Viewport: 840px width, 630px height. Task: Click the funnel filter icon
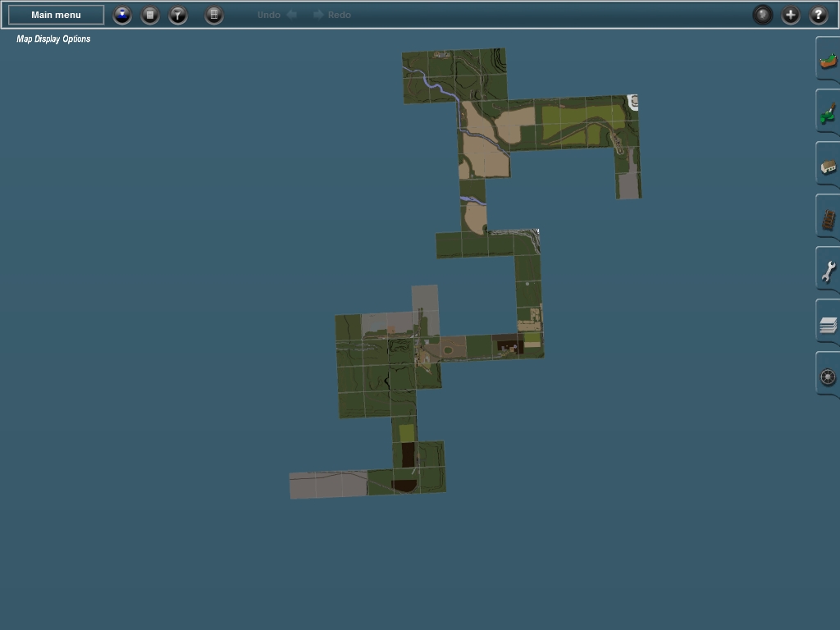pos(178,15)
